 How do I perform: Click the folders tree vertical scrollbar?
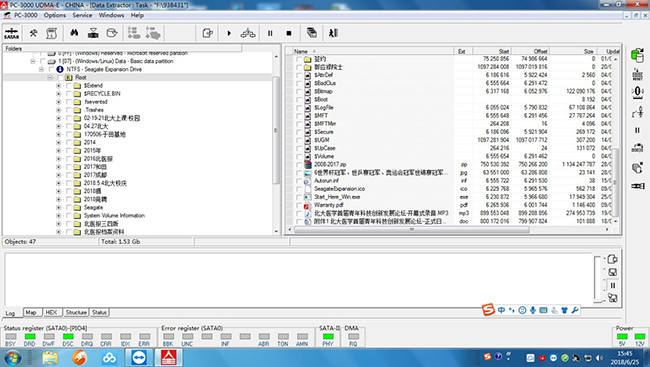pos(276,143)
